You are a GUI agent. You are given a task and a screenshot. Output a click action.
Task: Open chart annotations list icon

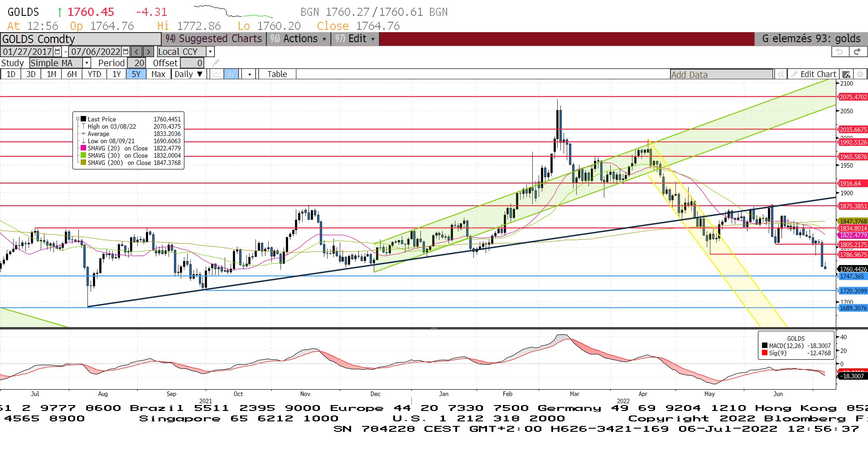click(x=846, y=74)
